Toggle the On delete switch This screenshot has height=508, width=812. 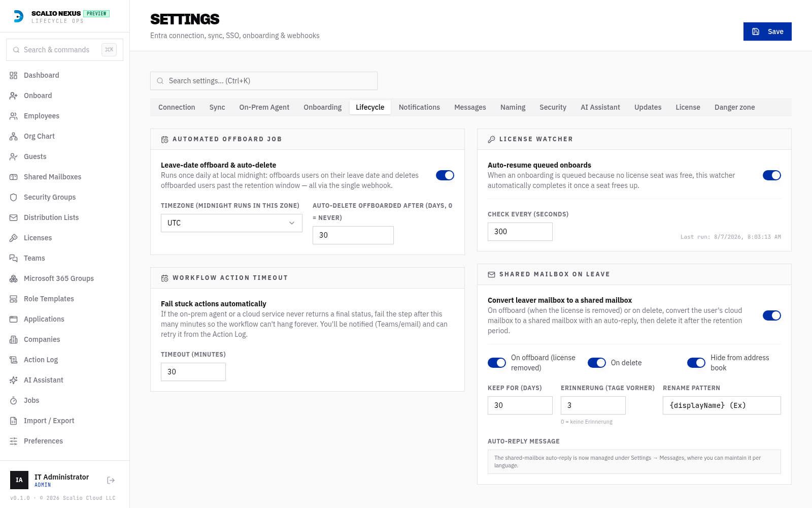(x=597, y=363)
